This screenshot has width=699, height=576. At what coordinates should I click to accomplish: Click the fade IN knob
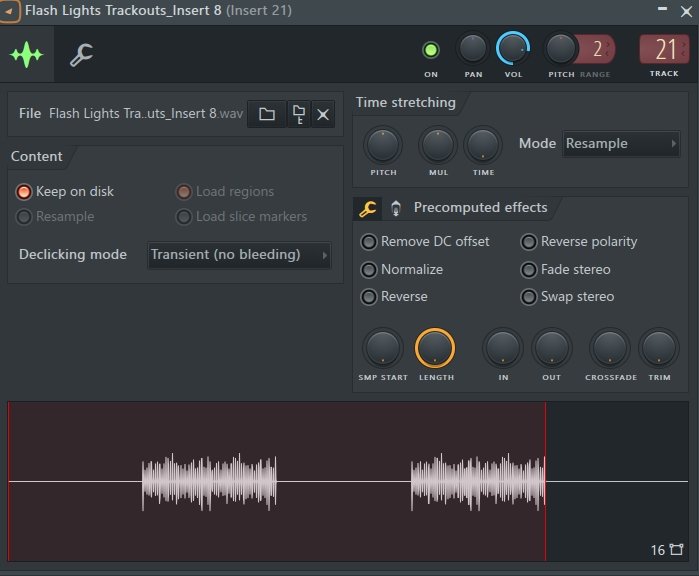(503, 348)
